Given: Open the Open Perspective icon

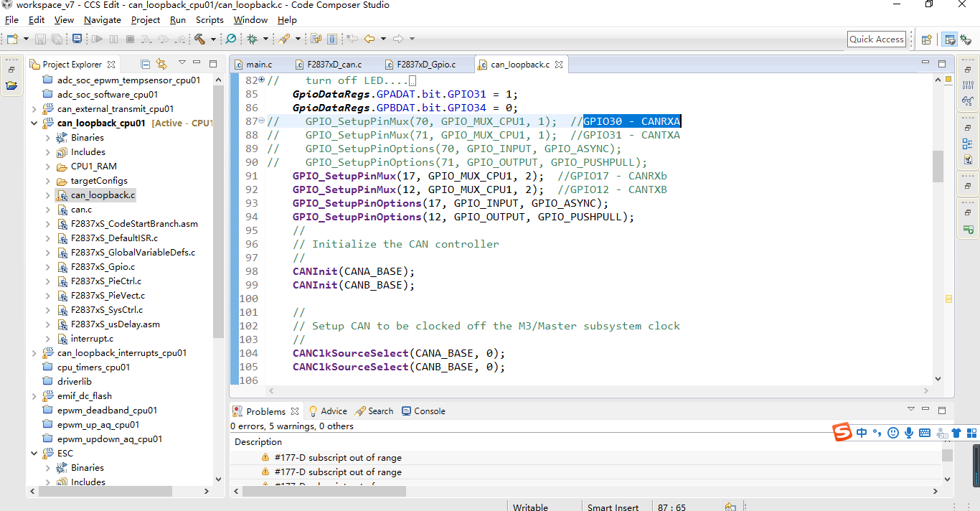Looking at the screenshot, I should pyautogui.click(x=926, y=39).
